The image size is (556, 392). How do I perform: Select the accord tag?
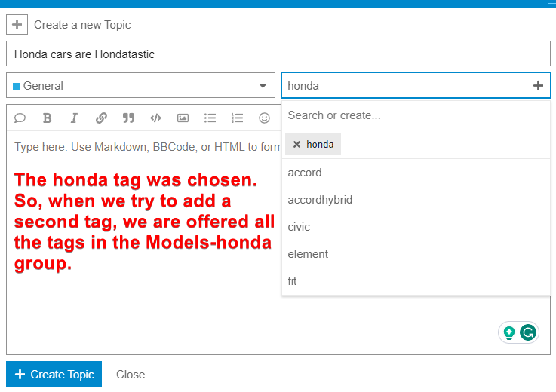pyautogui.click(x=416, y=173)
